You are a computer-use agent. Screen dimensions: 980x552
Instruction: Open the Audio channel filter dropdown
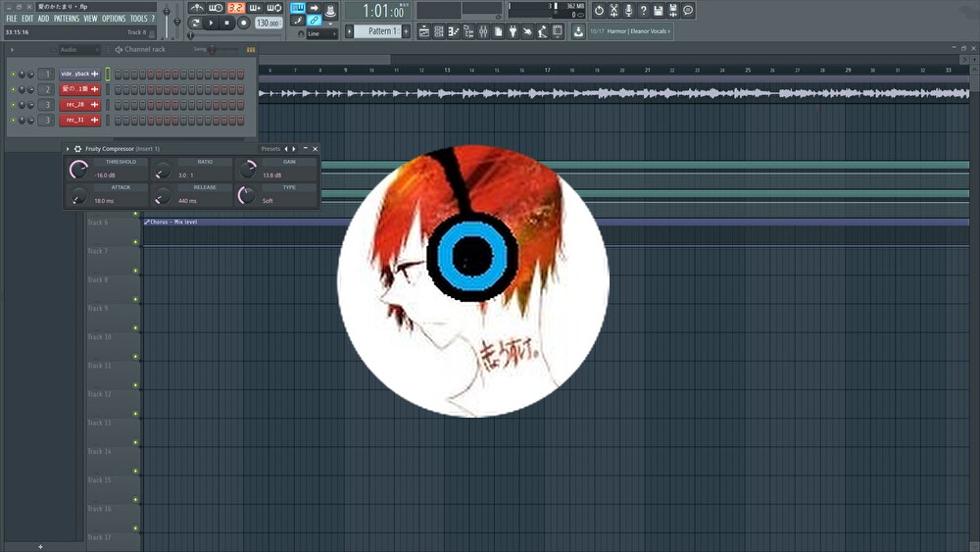tap(78, 49)
